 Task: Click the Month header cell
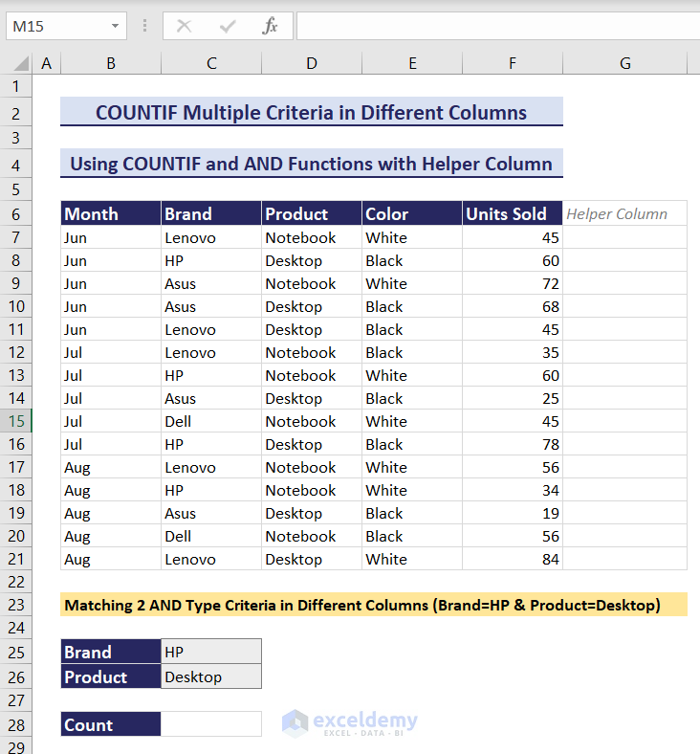pos(111,213)
